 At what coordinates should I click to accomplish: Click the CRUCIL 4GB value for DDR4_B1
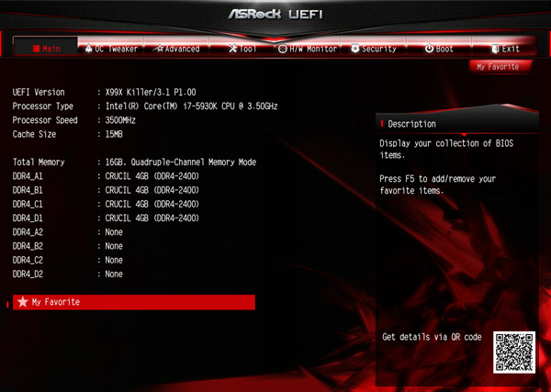tap(152, 190)
